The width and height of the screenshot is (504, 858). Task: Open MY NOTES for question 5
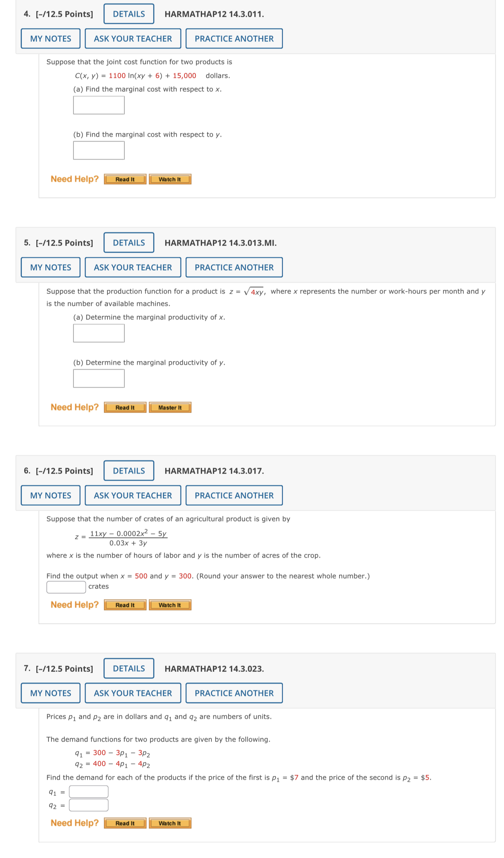click(50, 267)
